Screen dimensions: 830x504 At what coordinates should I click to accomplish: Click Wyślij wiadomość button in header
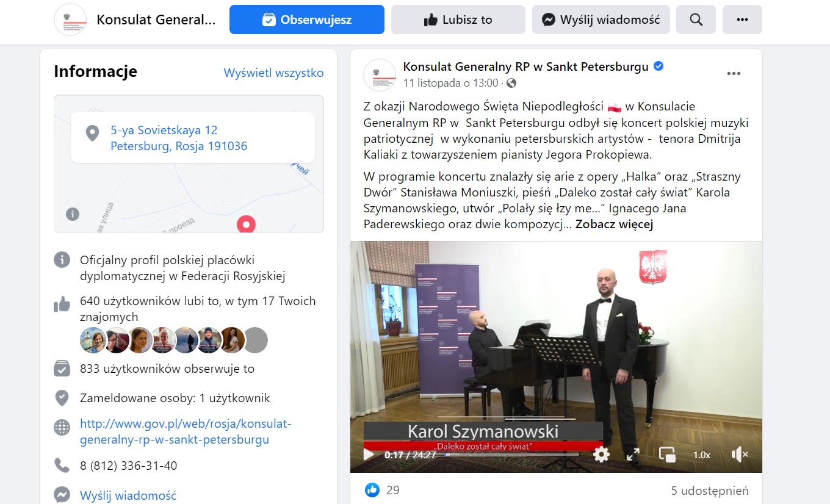(x=601, y=20)
